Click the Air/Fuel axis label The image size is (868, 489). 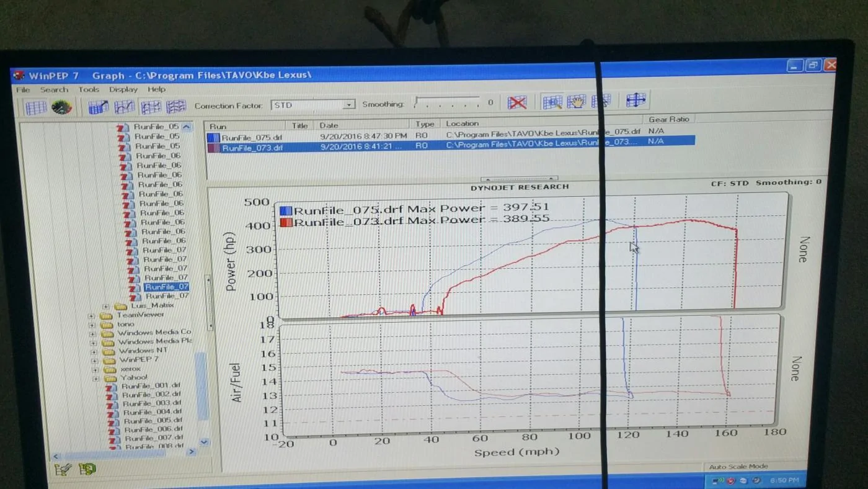236,382
